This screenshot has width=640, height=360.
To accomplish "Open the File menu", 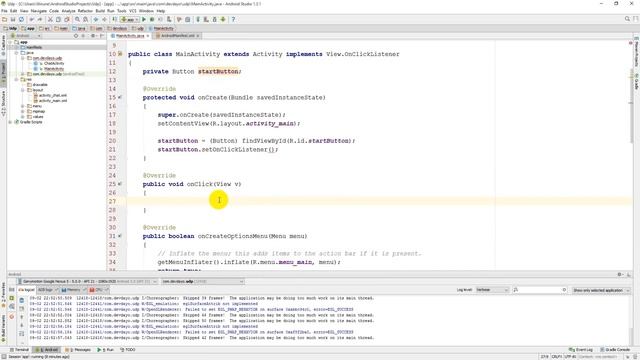I will point(4,11).
